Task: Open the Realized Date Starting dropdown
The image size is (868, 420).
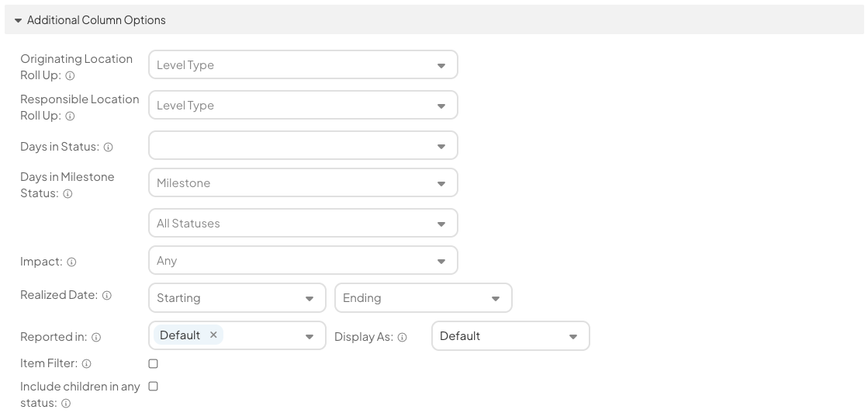Action: point(237,298)
